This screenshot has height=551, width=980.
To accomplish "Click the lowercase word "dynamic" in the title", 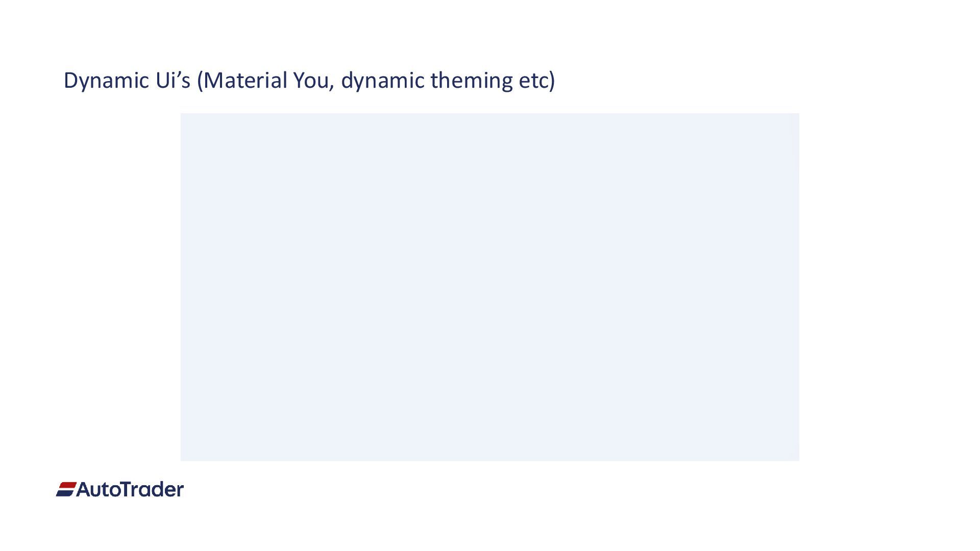I will coord(383,81).
